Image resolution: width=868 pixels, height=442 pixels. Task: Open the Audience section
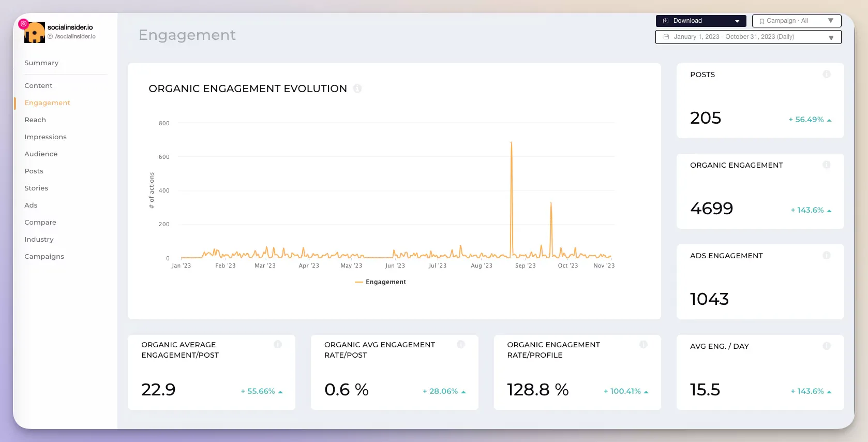pos(41,154)
